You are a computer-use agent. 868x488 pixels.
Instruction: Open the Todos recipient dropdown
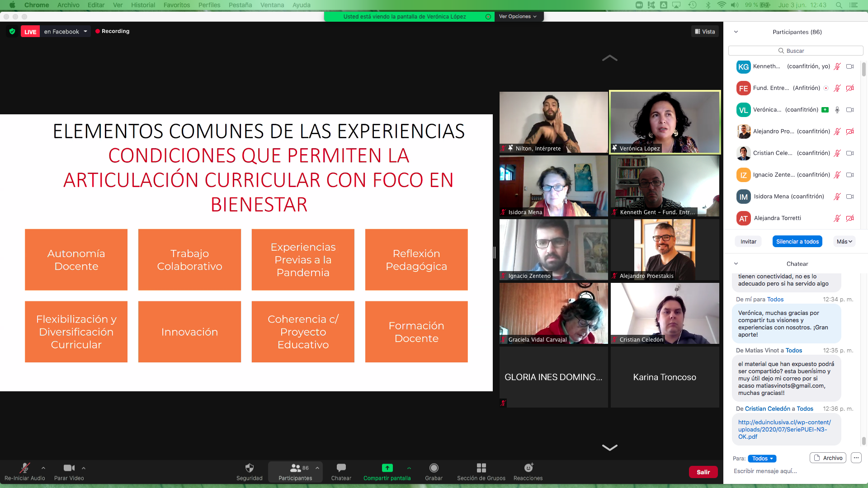pos(762,458)
